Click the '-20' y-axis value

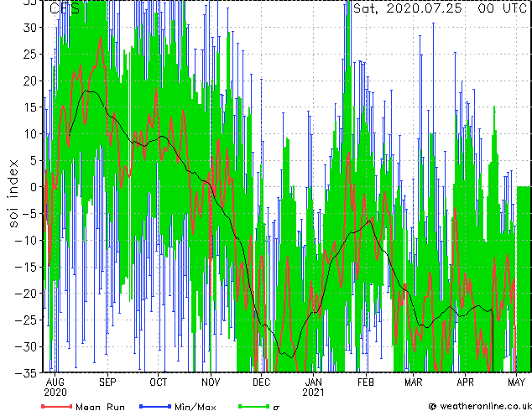tap(26, 294)
